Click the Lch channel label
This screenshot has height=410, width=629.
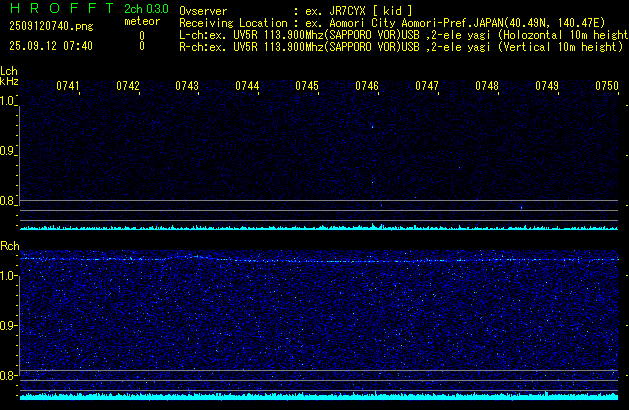[x=9, y=71]
